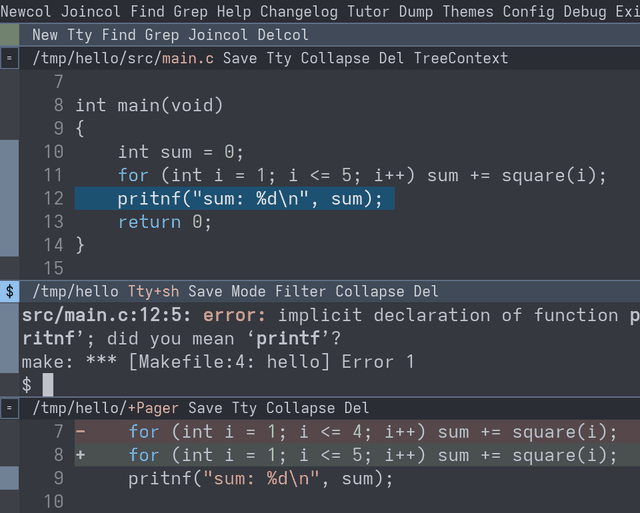Click TreeContext in the main.c tag

click(x=461, y=58)
